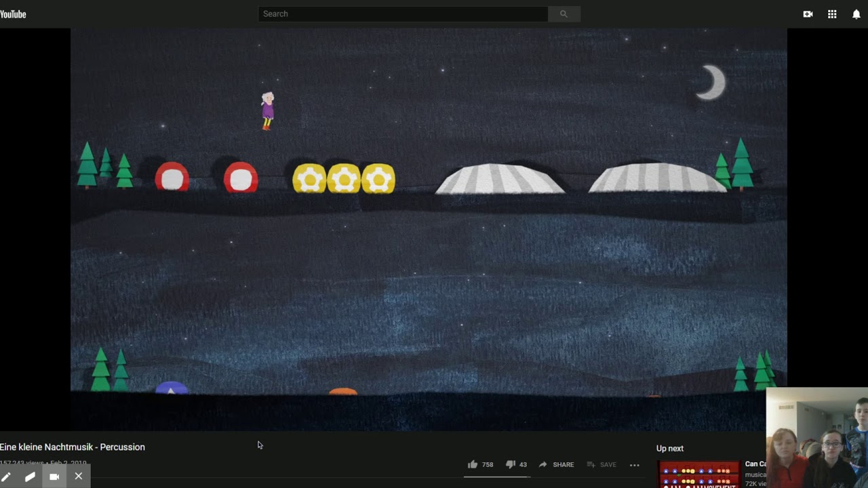Select the pencil annotation tool
The height and width of the screenshot is (488, 868).
click(6, 476)
